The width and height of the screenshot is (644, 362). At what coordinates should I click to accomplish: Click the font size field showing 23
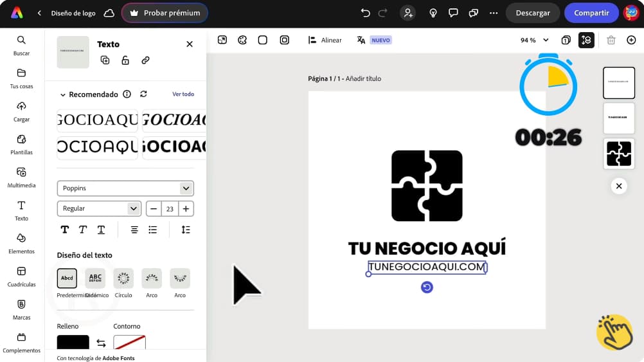tap(170, 209)
